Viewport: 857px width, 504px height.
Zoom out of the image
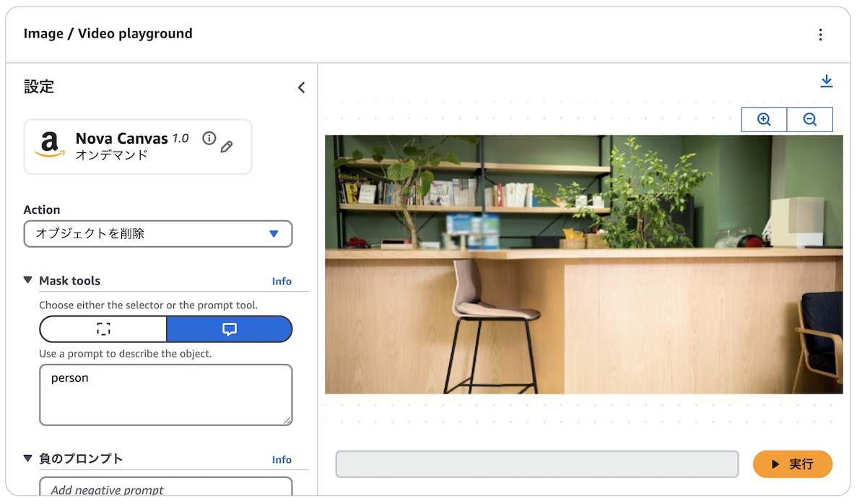click(x=809, y=119)
